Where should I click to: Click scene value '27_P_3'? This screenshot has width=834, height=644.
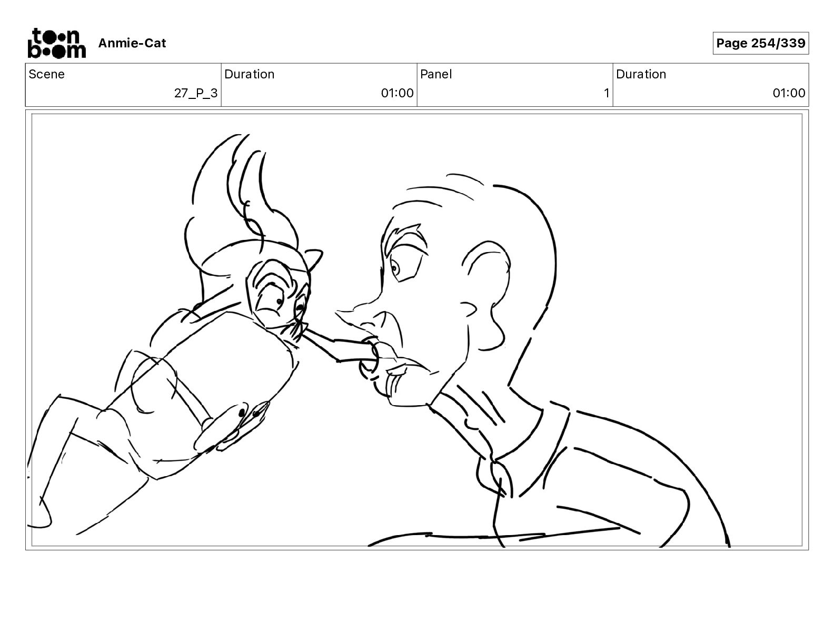[196, 93]
